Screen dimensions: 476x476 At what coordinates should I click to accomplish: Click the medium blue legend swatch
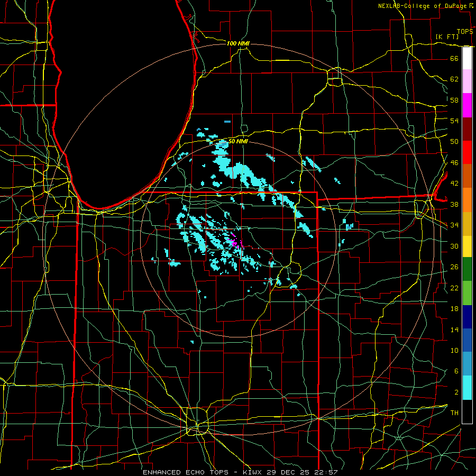click(x=467, y=340)
